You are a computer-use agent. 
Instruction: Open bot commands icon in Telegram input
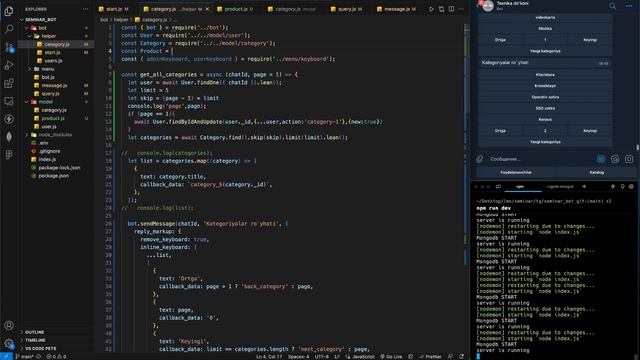tap(601, 159)
